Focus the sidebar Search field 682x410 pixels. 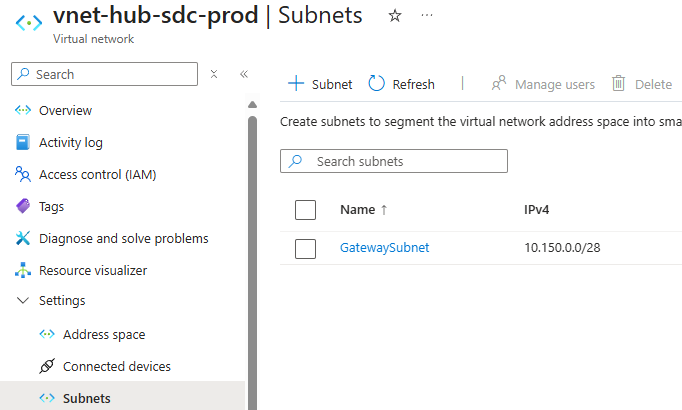(x=104, y=74)
